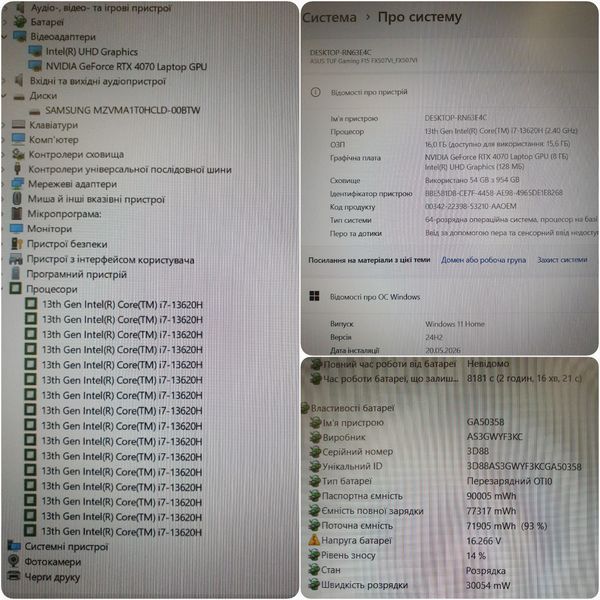This screenshot has width=600, height=600.
Task: Click the Властивості батареї heading
Action: [x=352, y=408]
